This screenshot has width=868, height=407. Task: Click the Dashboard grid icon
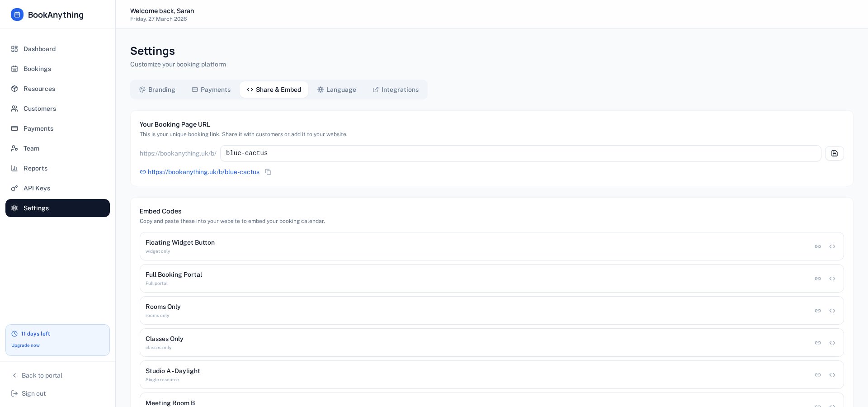14,49
